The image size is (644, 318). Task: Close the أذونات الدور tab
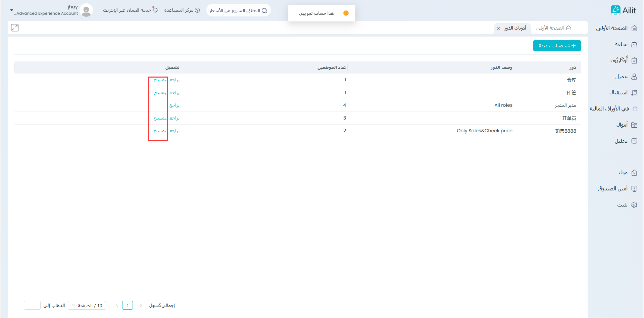(498, 28)
